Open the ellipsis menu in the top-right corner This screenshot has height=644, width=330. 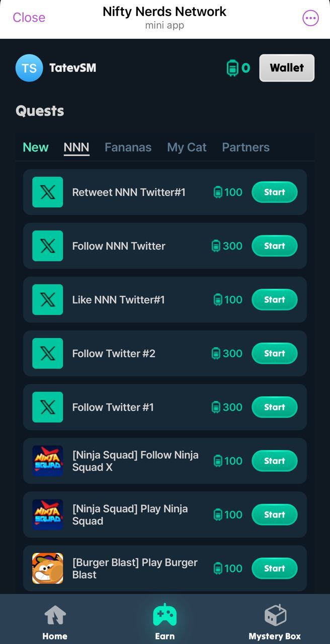tap(311, 18)
